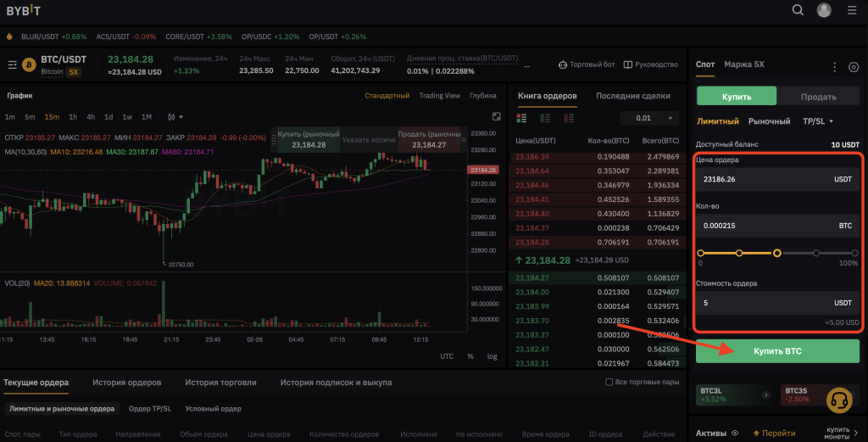This screenshot has width=868, height=442.
Task: Open the three-dot options in order panel
Action: 835,67
